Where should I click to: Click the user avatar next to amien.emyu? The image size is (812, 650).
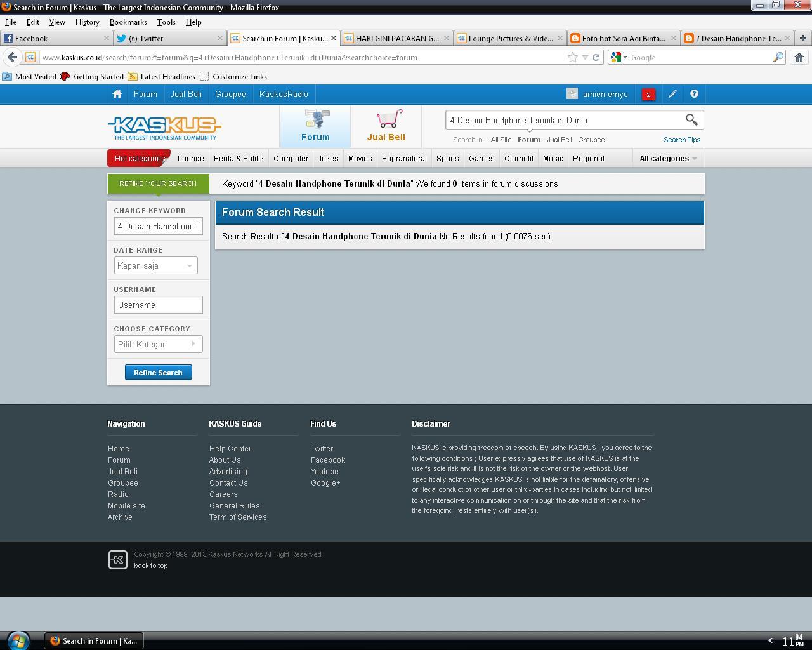pos(572,94)
